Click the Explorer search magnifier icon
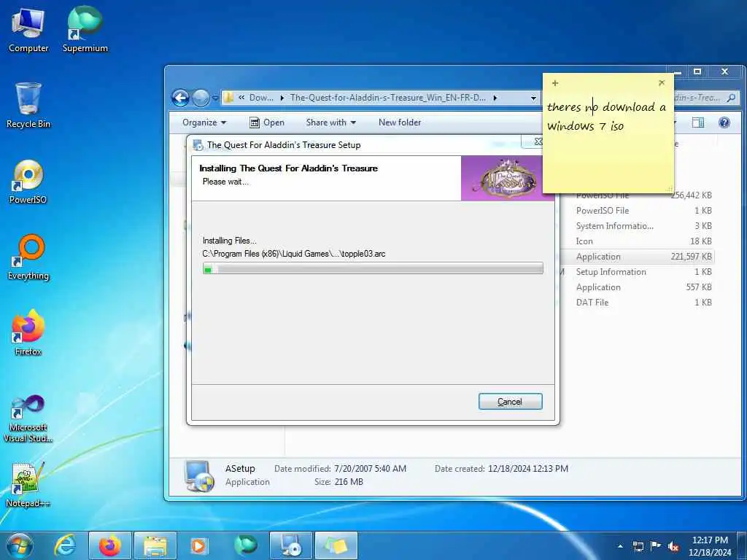Viewport: 747px width, 560px height. click(x=731, y=98)
